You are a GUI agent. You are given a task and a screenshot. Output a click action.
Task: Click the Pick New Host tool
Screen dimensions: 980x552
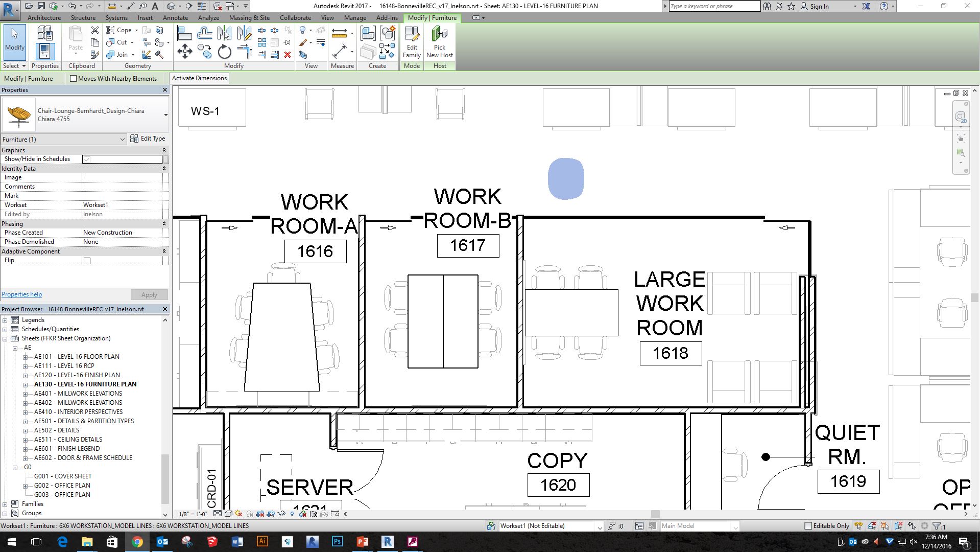(x=439, y=43)
